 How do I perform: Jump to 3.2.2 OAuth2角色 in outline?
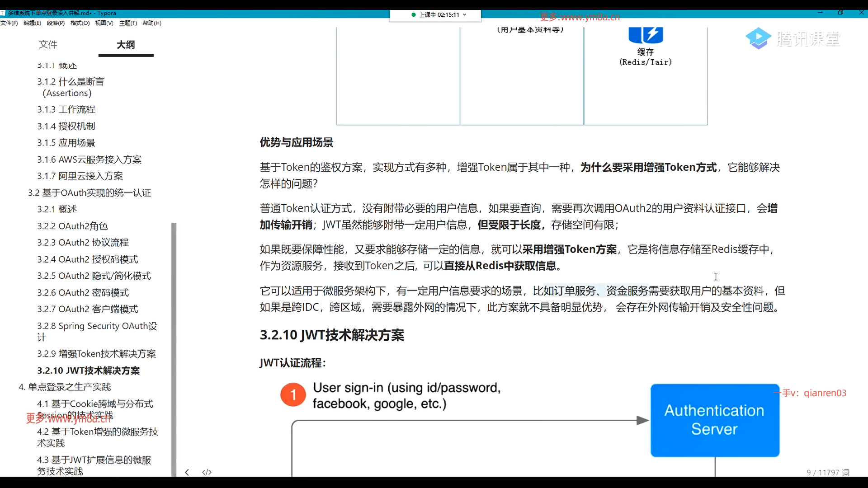click(72, 226)
